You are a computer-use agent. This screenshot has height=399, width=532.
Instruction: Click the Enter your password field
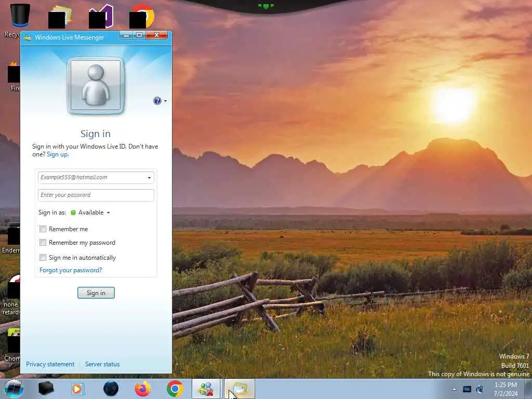[96, 195]
